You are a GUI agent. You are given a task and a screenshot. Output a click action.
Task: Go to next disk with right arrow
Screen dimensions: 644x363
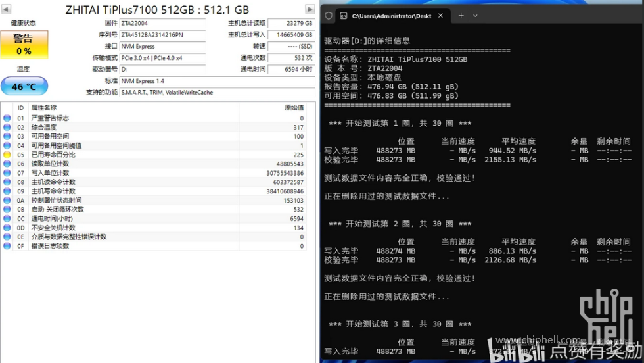[x=310, y=9]
